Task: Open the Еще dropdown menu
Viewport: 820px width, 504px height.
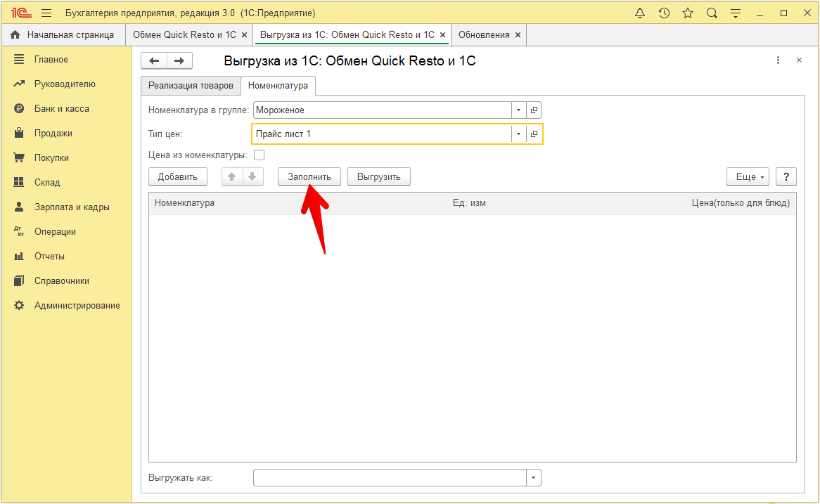Action: (748, 176)
